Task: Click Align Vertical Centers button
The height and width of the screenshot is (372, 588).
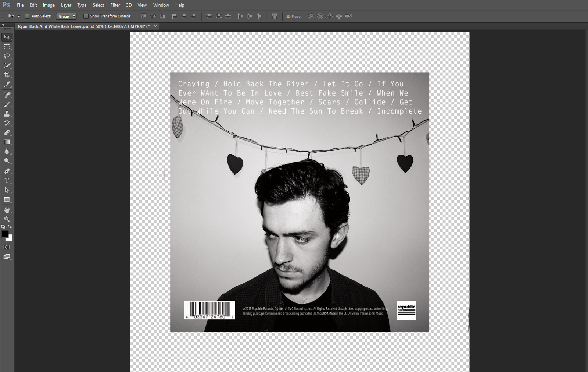Action: (153, 16)
